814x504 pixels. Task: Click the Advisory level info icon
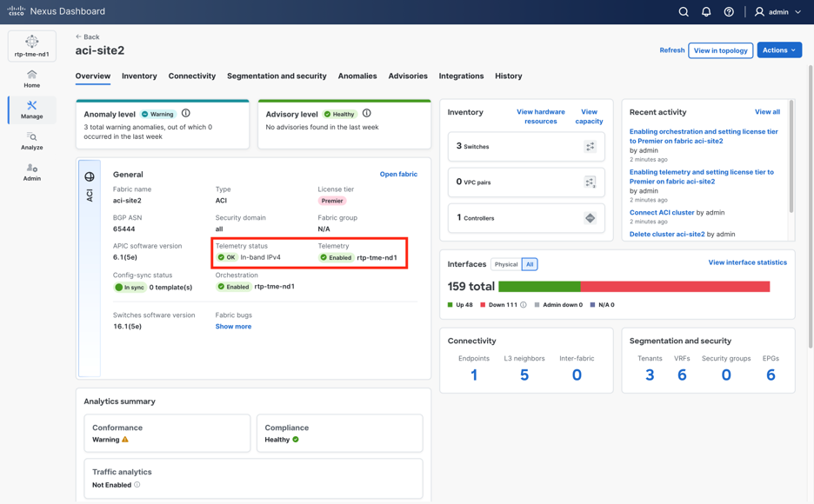coord(366,113)
